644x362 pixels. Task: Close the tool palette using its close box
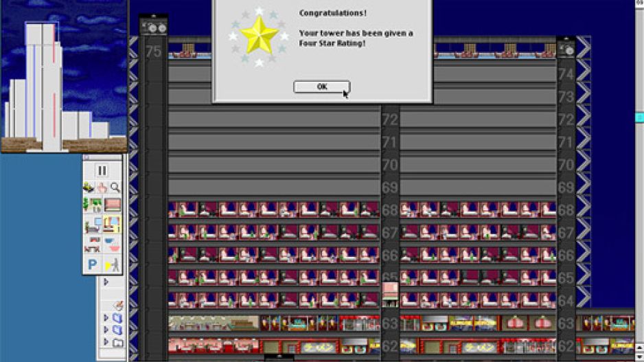pyautogui.click(x=87, y=158)
